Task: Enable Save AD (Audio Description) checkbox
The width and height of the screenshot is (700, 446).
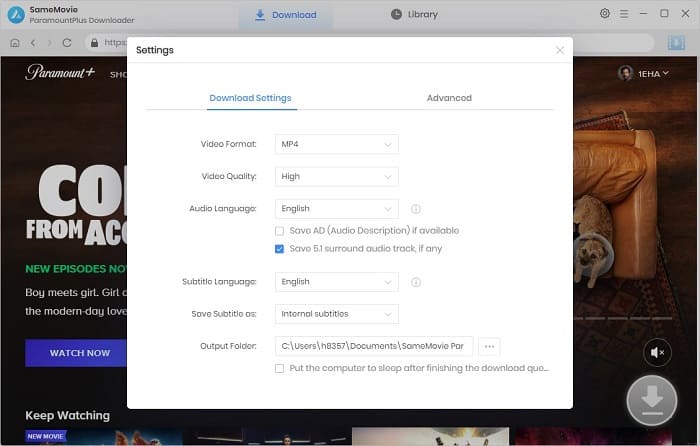Action: coord(279,231)
